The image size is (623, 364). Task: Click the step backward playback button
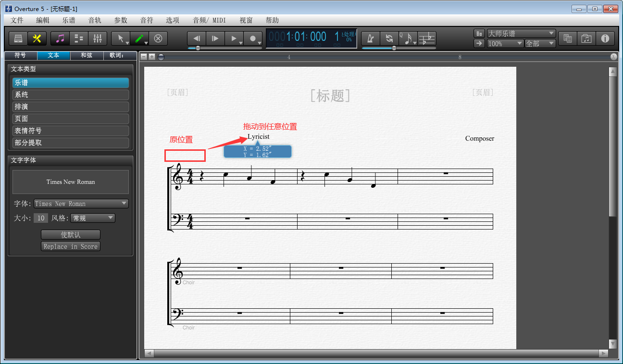pyautogui.click(x=197, y=38)
